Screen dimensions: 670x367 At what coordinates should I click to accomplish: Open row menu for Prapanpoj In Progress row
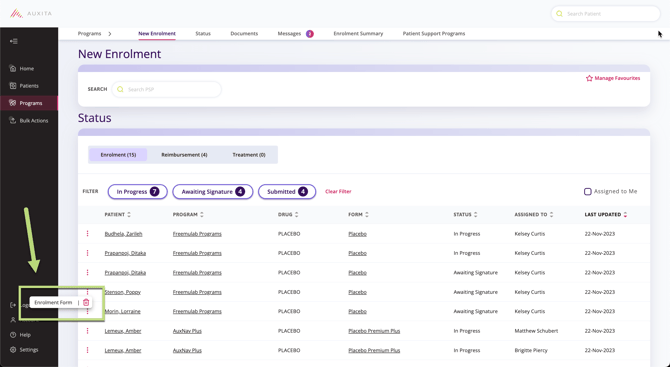[x=88, y=253]
